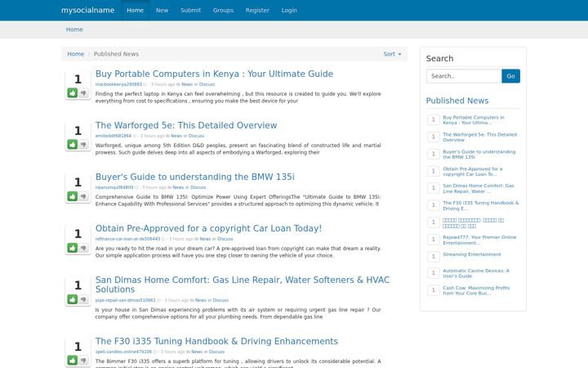Screen dimensions: 588x368
Task: Open the F30 i335 Tuning Handbook title
Action: (x=216, y=341)
